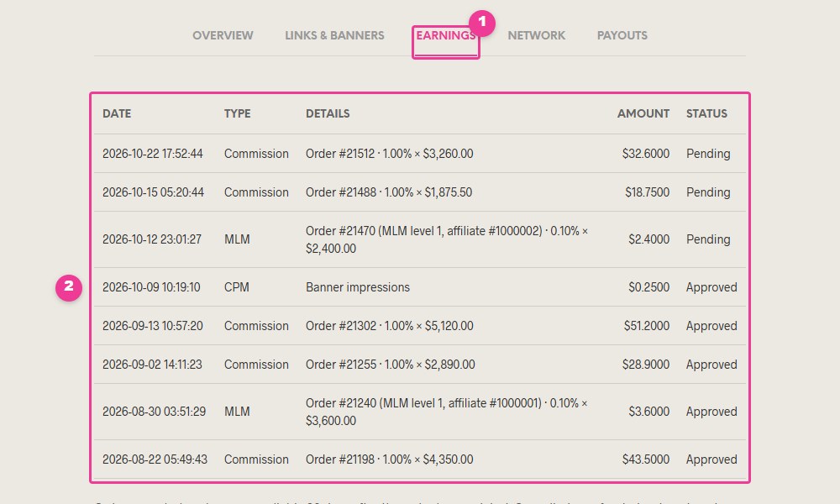Select the date 2026-10-22 17:52:44
840x504 pixels.
coord(153,154)
